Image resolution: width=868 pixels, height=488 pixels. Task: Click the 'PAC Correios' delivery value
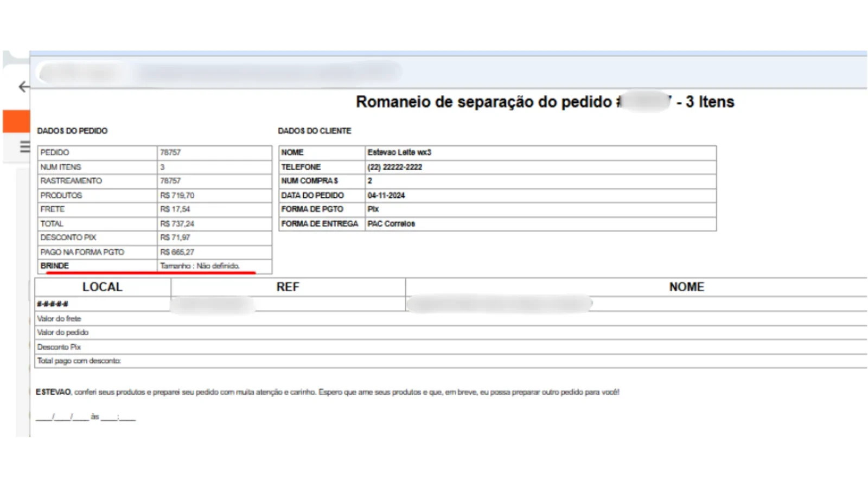tap(391, 223)
